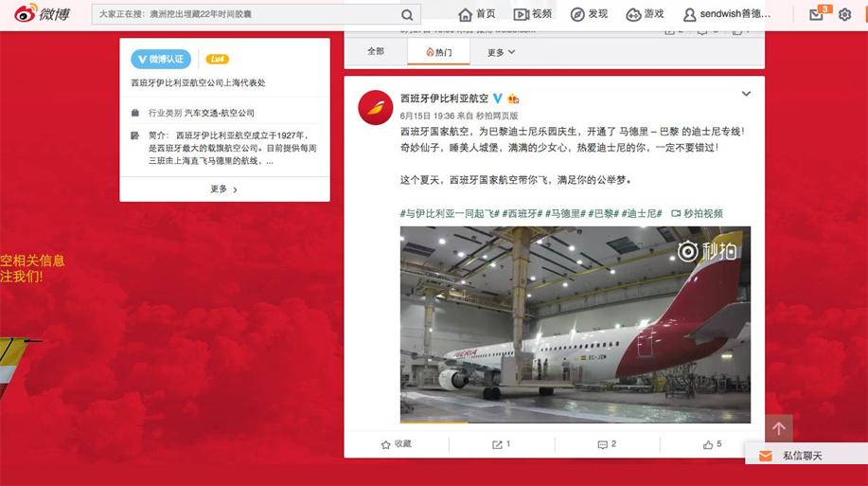Viewport: 868px width, 486px height.
Task: Click the search magnifier icon
Action: coord(407,15)
